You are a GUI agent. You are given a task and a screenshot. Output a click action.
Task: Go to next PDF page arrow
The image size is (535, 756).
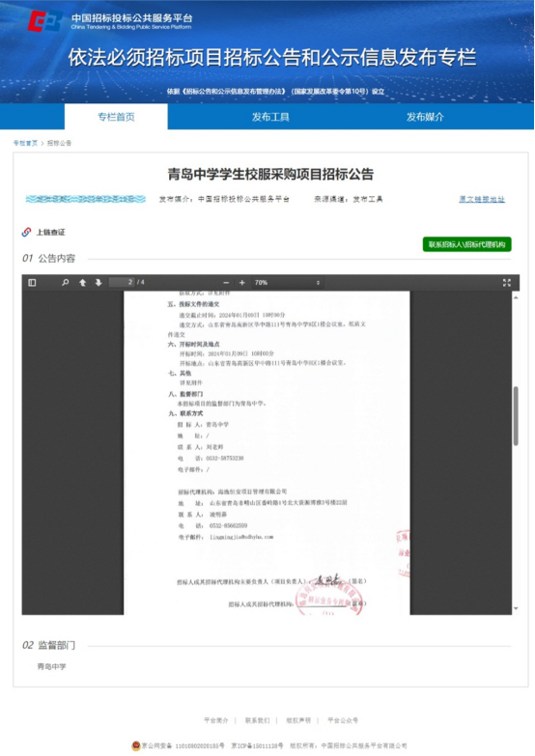pyautogui.click(x=99, y=283)
